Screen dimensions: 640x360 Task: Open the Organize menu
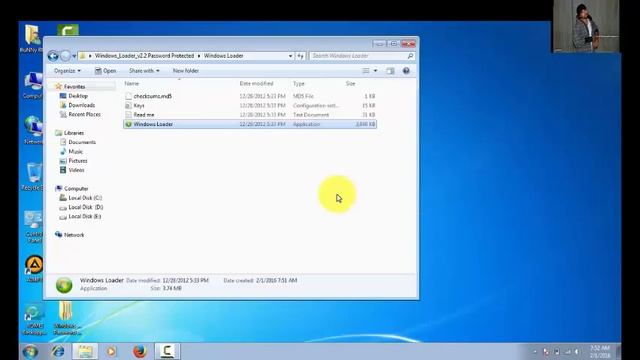(67, 71)
